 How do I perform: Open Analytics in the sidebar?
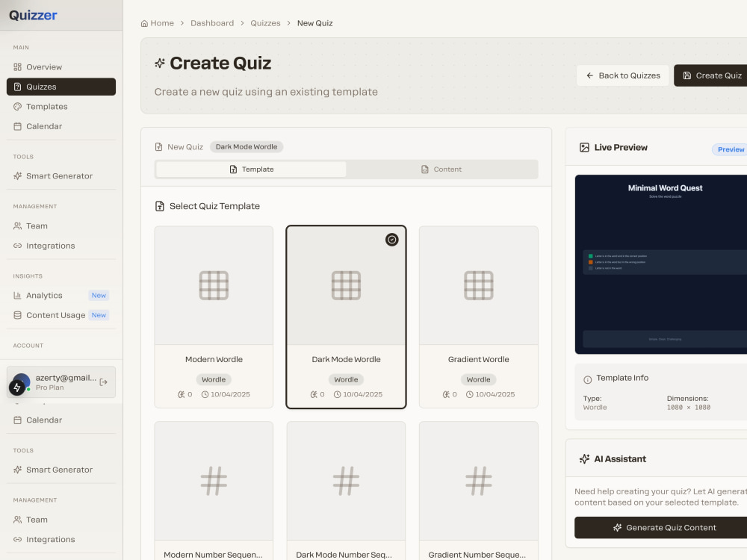[x=61, y=295]
